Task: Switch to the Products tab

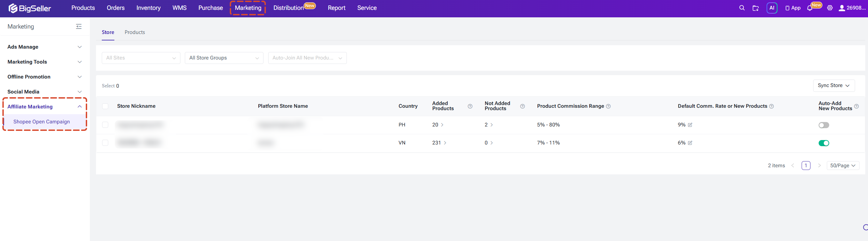Action: (135, 32)
